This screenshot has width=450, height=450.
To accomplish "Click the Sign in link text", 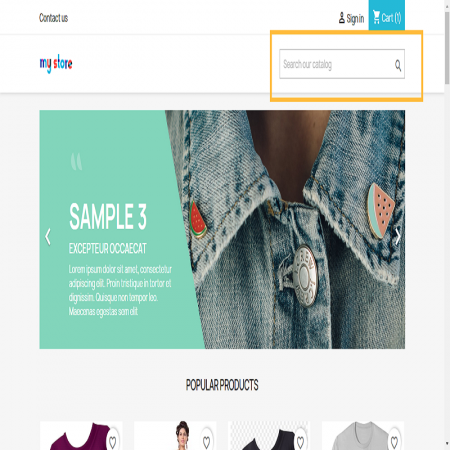I will click(355, 18).
